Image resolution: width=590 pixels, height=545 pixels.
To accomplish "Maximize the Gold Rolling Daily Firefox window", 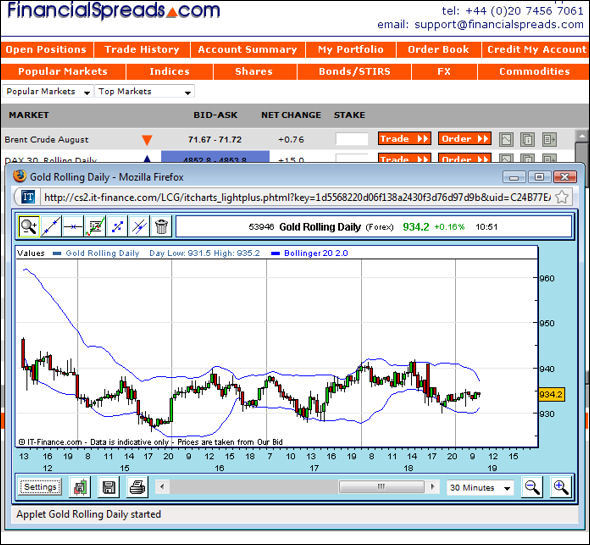I will (x=540, y=177).
